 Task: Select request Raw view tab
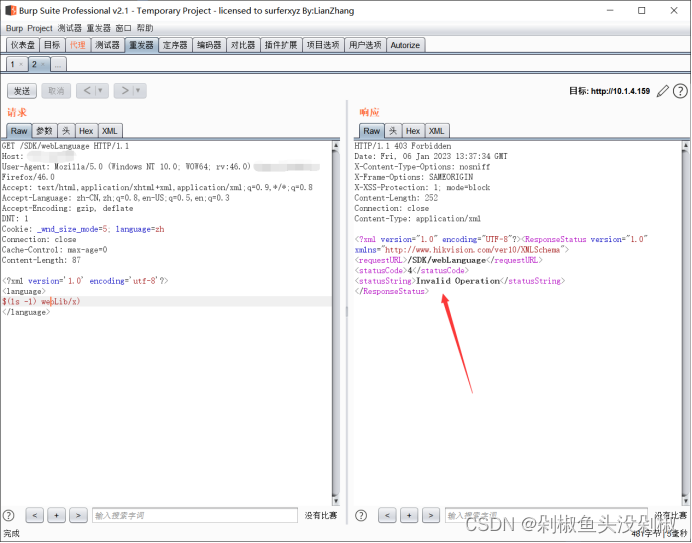pyautogui.click(x=19, y=131)
